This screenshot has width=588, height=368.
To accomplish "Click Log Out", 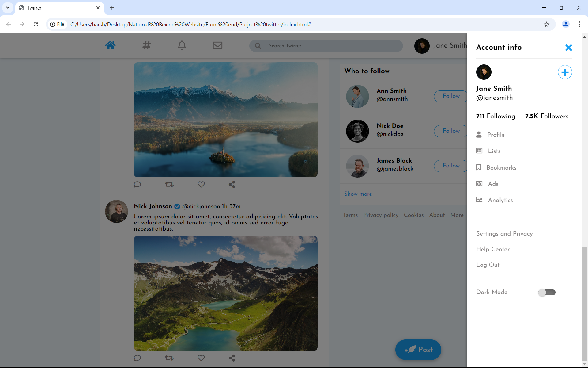I will pyautogui.click(x=488, y=265).
